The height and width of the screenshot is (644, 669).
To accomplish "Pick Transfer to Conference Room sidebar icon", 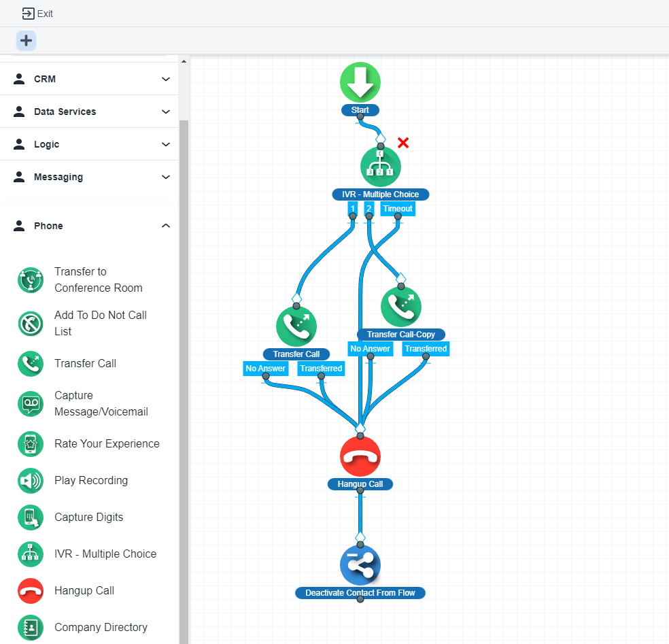I will click(x=31, y=279).
